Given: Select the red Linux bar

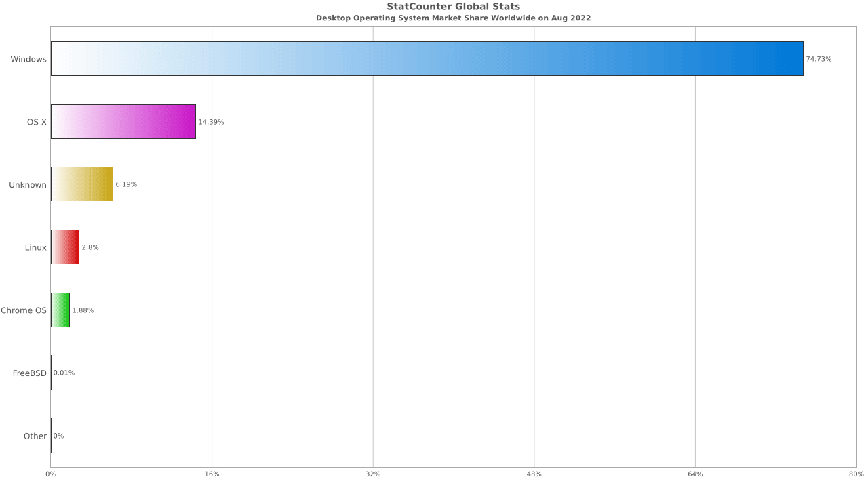Looking at the screenshot, I should pos(65,247).
